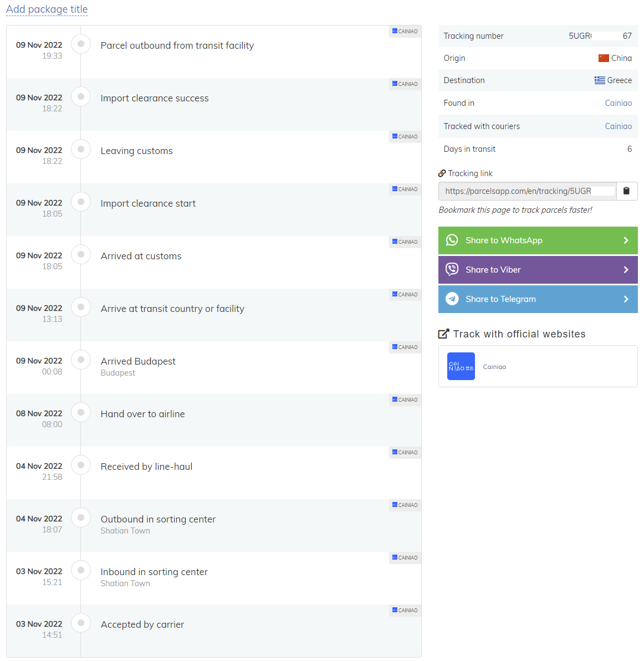Share to Viber button
The width and height of the screenshot is (644, 661).
(x=538, y=270)
